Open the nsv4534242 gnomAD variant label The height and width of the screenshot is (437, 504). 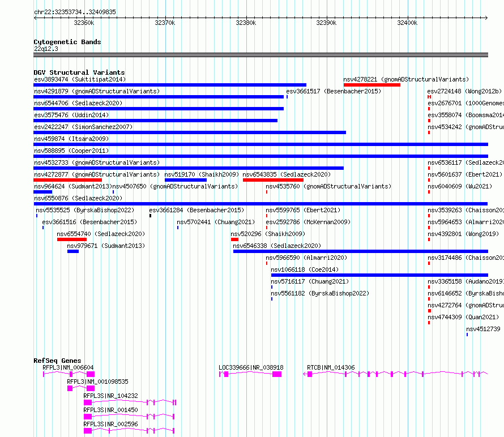465,127
